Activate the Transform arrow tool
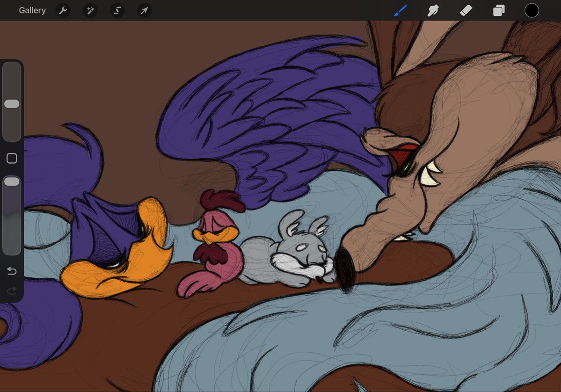 (145, 10)
